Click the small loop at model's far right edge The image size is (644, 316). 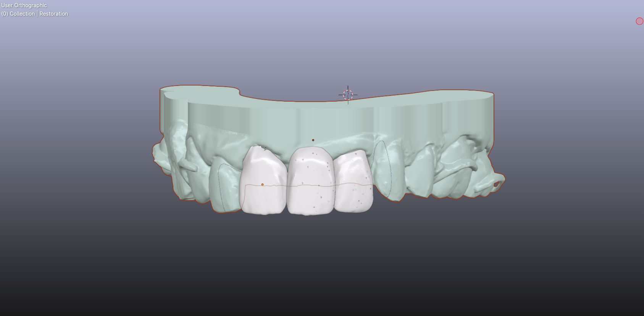pyautogui.click(x=496, y=185)
